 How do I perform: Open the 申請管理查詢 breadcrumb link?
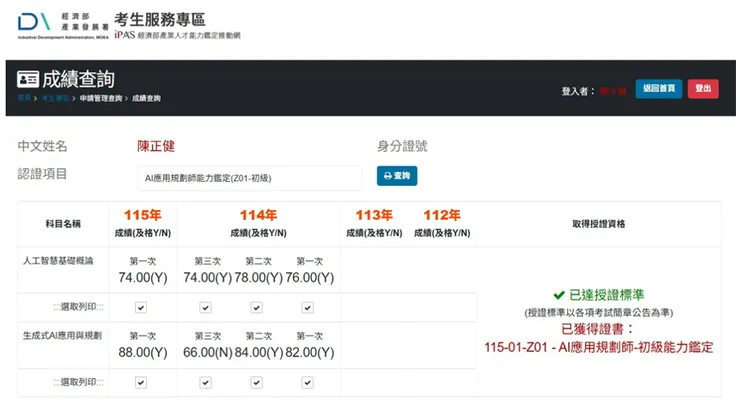coord(101,98)
